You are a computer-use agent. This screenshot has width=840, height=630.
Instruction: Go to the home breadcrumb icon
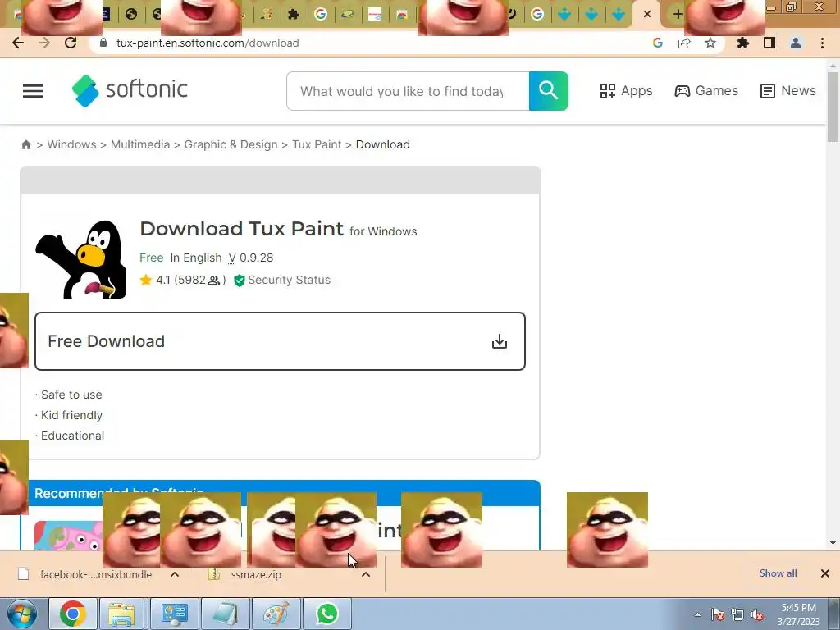25,144
